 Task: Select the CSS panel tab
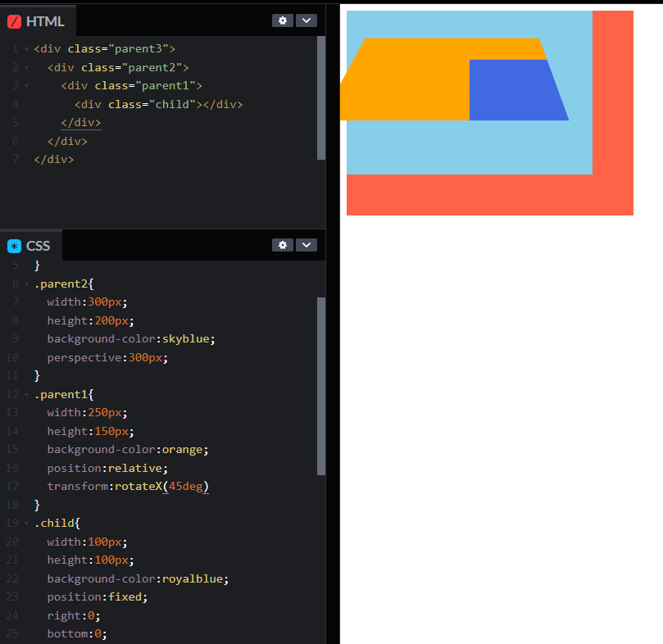click(x=31, y=246)
